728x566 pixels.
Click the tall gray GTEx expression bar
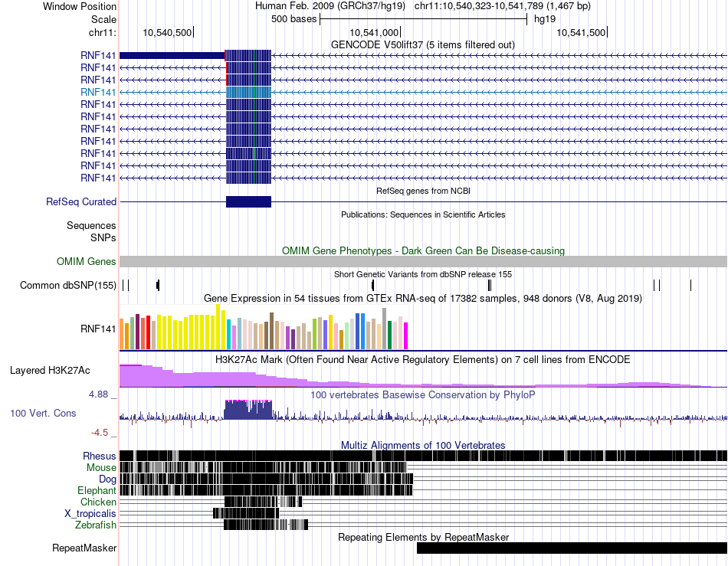[x=384, y=329]
